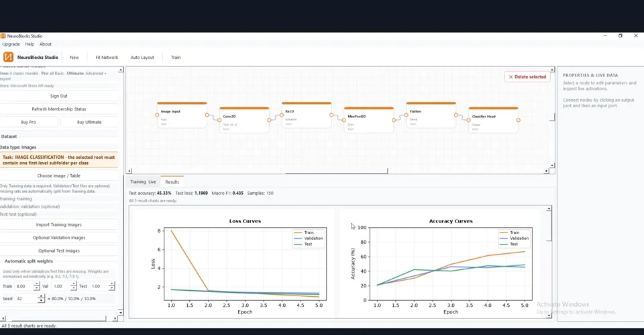Run Auto Layout from the toolbar

tap(142, 58)
